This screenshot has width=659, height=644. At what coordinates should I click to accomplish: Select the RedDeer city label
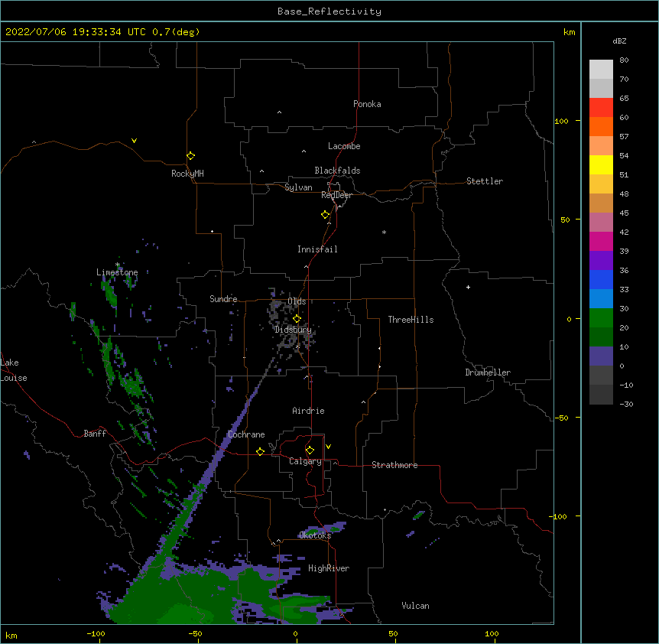point(336,195)
